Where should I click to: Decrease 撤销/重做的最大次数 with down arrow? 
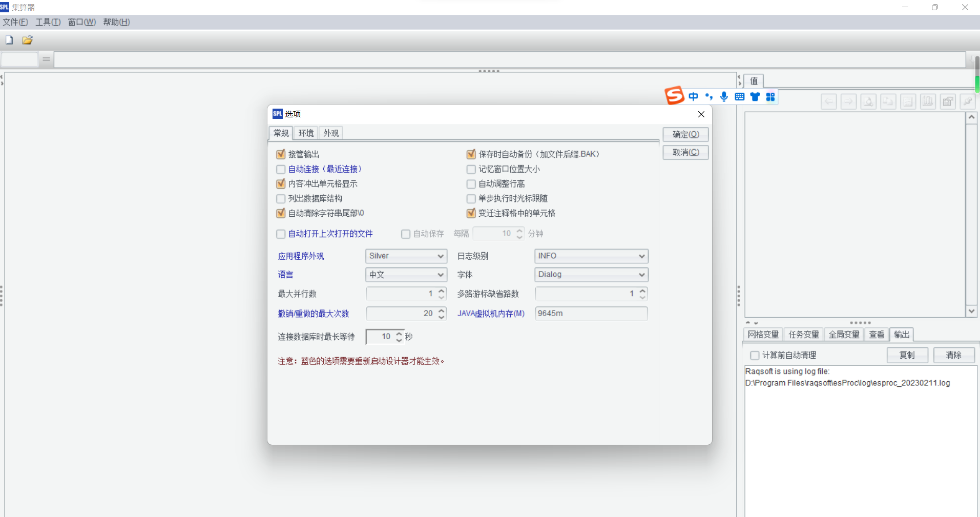(x=442, y=317)
